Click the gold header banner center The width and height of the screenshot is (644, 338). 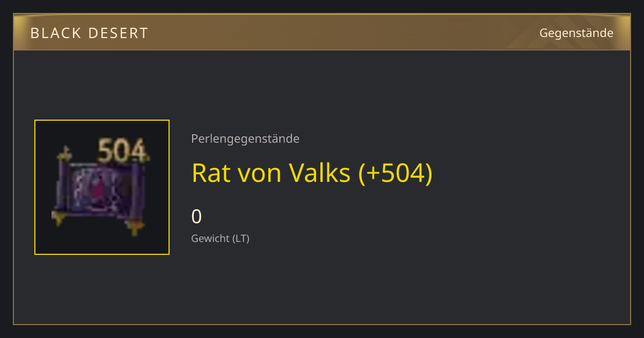point(322,32)
